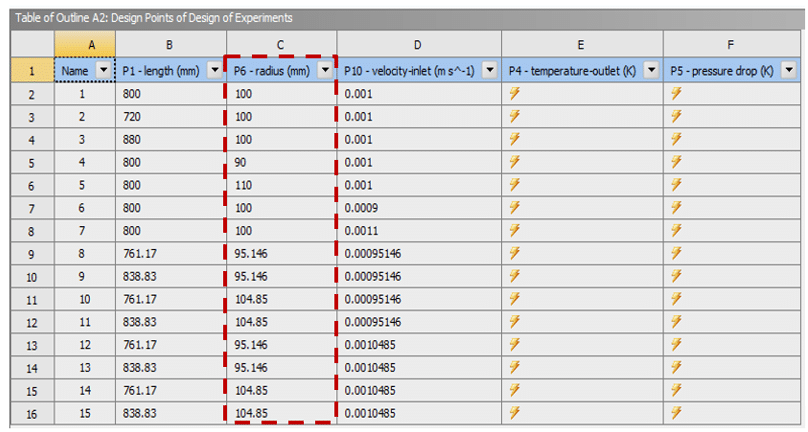Click the length cell with value 880
Screen dimensions: 808x432
tap(171, 139)
